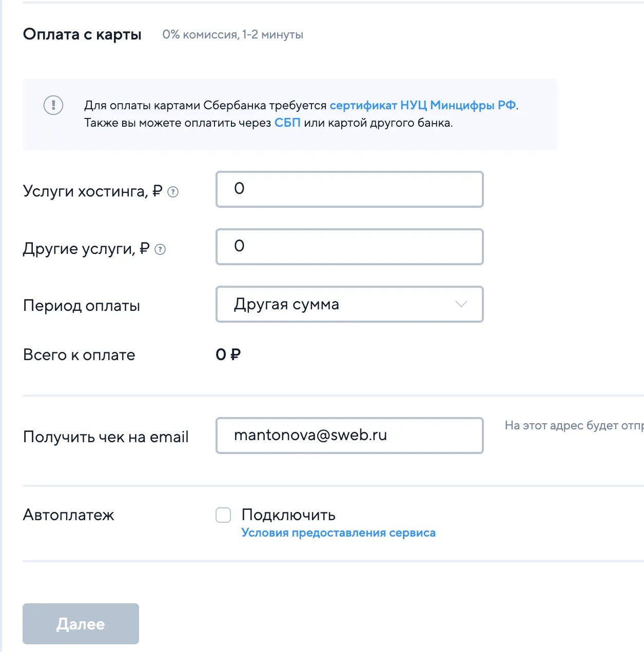Open the сертификат НУЦ Минцифры РФ link
Screen dimensions: 644x652
coord(422,105)
